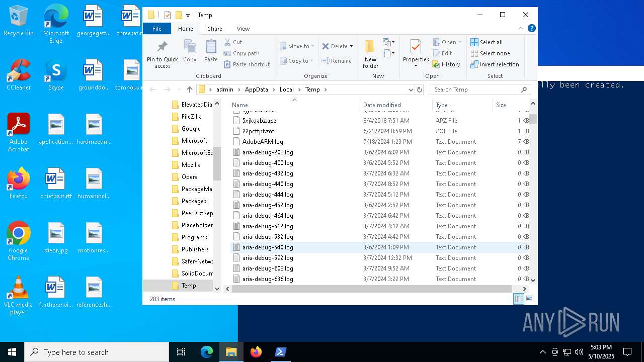Sort files by Name column
This screenshot has height=362, width=644.
[294, 105]
